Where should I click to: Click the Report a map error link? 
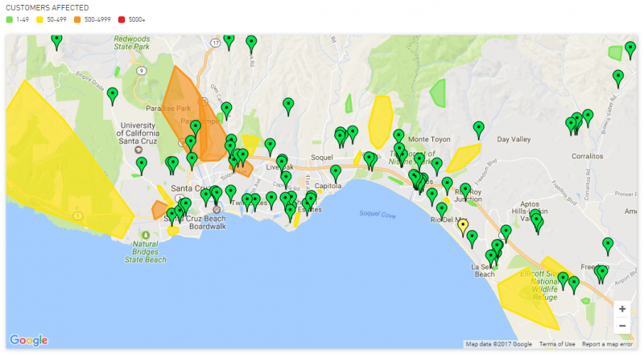tap(609, 344)
